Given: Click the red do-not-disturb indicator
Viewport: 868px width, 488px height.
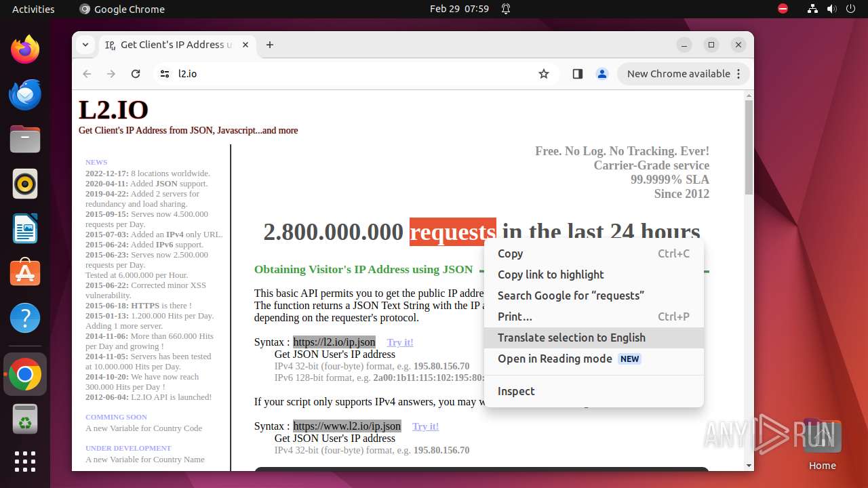Looking at the screenshot, I should pos(783,9).
